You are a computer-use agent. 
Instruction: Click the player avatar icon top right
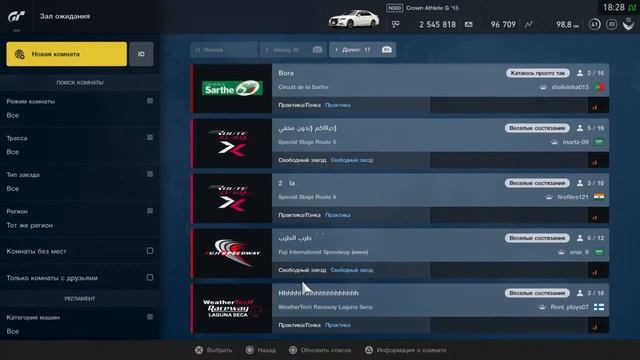(628, 24)
